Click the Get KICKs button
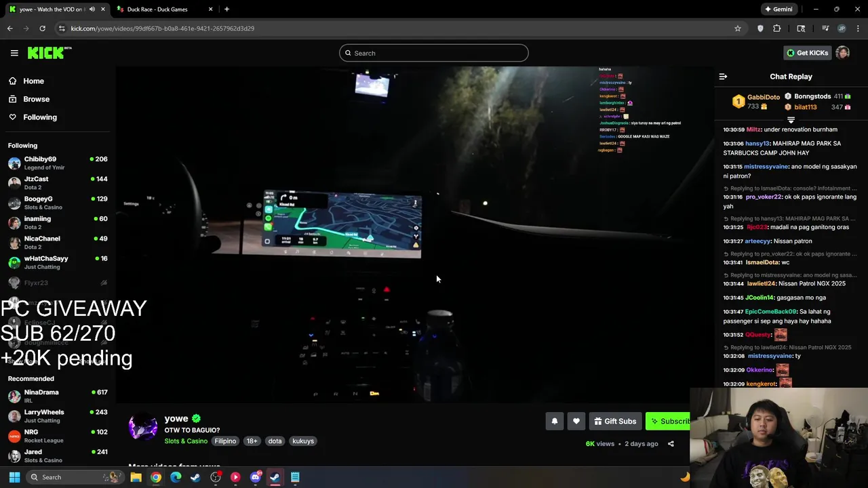Screen dimensions: 868x488 (x=807, y=53)
